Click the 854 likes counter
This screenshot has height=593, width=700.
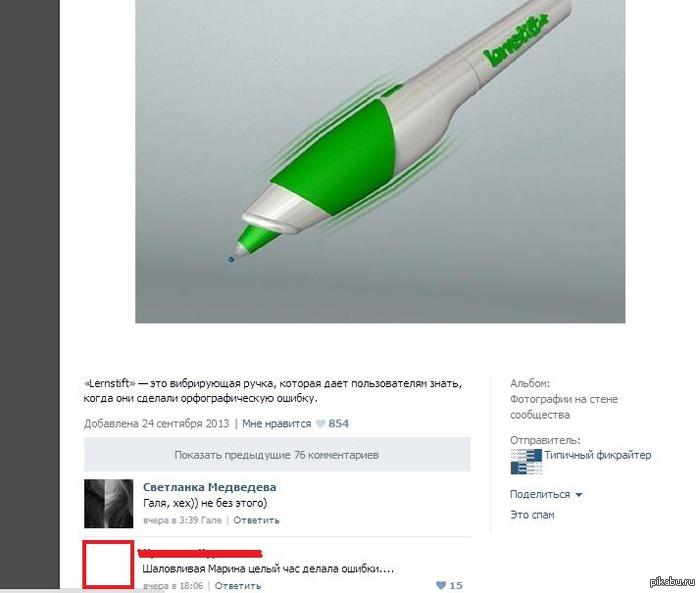click(x=338, y=424)
